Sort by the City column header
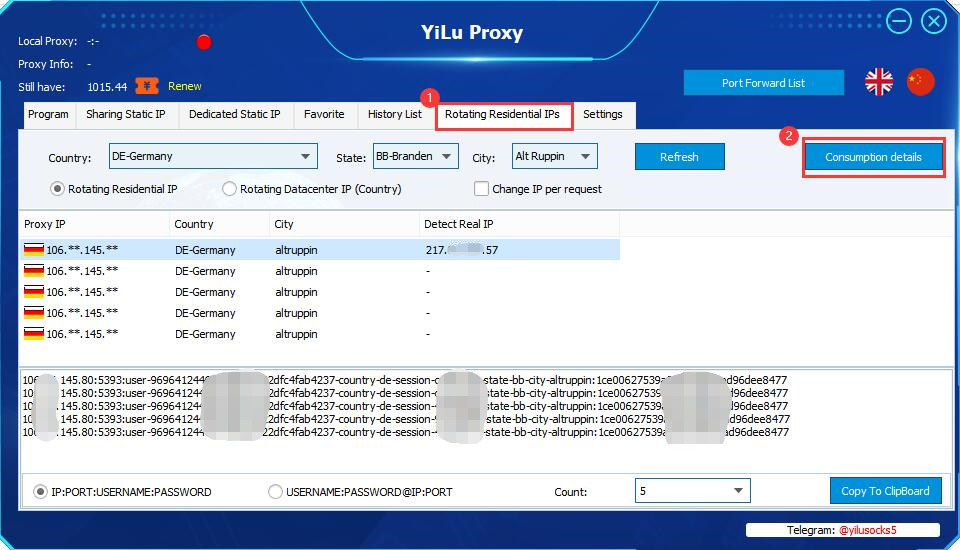The height and width of the screenshot is (550, 960). 344,224
